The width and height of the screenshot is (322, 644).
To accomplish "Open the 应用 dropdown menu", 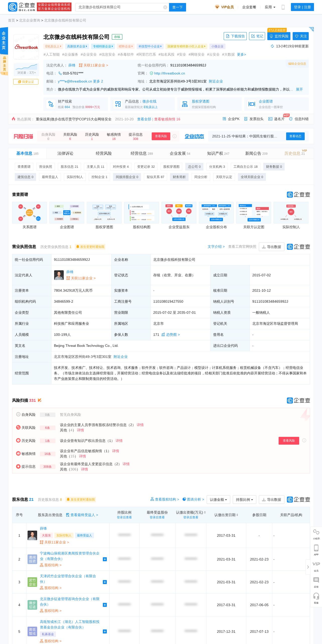I will pos(270,7).
